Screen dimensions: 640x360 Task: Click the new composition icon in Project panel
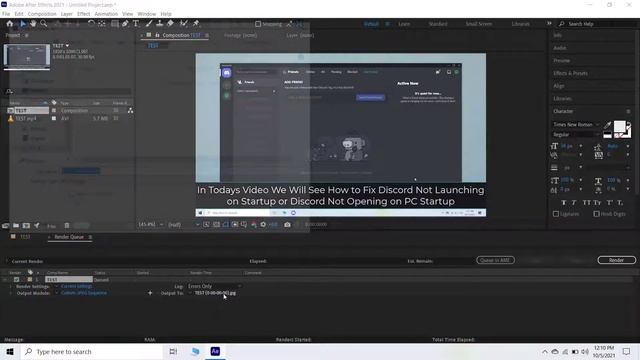pos(26,225)
